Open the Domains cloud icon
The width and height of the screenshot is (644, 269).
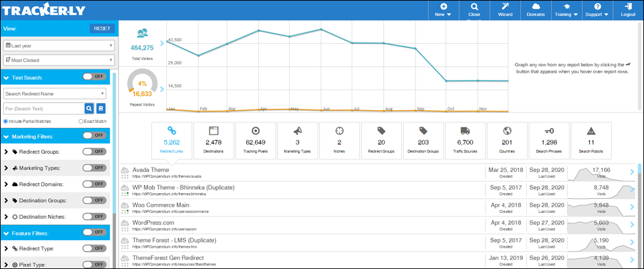(x=536, y=6)
